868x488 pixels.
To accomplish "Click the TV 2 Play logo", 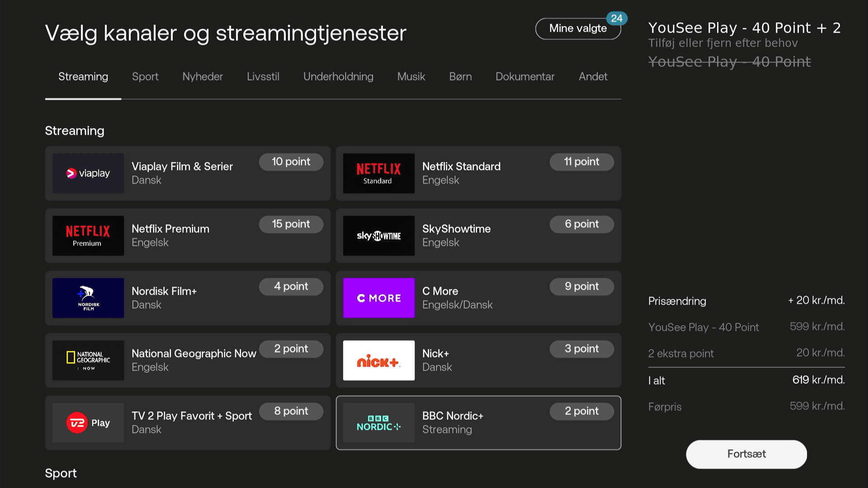I will coord(88,423).
